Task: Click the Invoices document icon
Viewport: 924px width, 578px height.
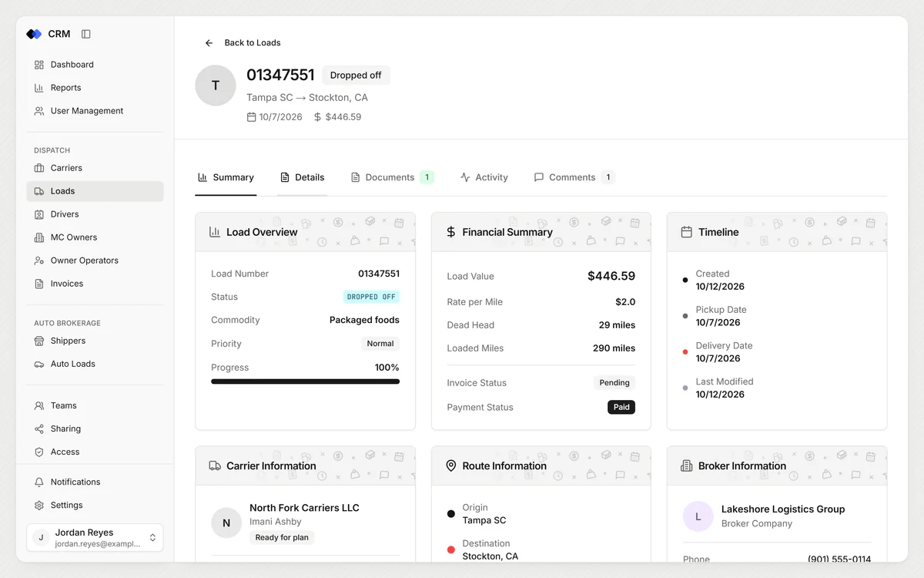Action: click(x=39, y=284)
